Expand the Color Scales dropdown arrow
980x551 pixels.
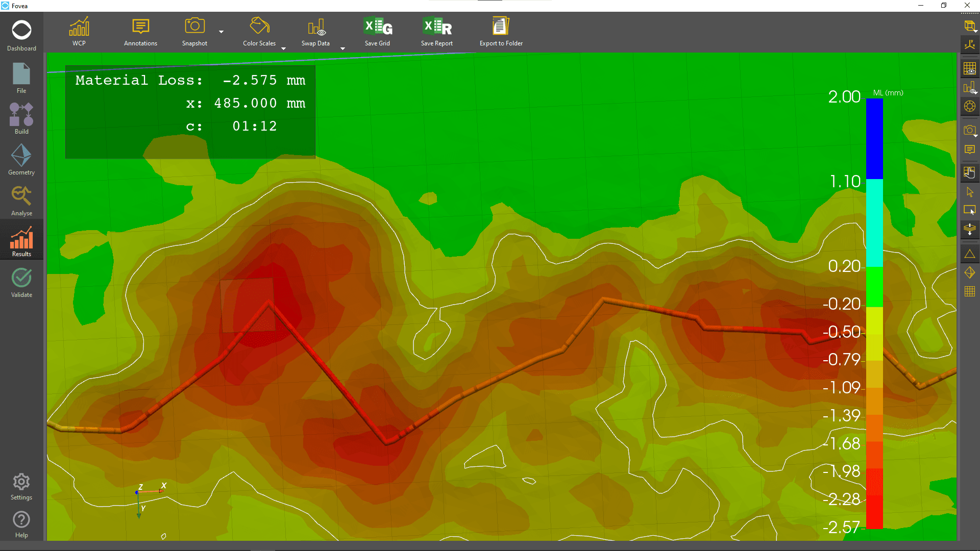point(284,48)
